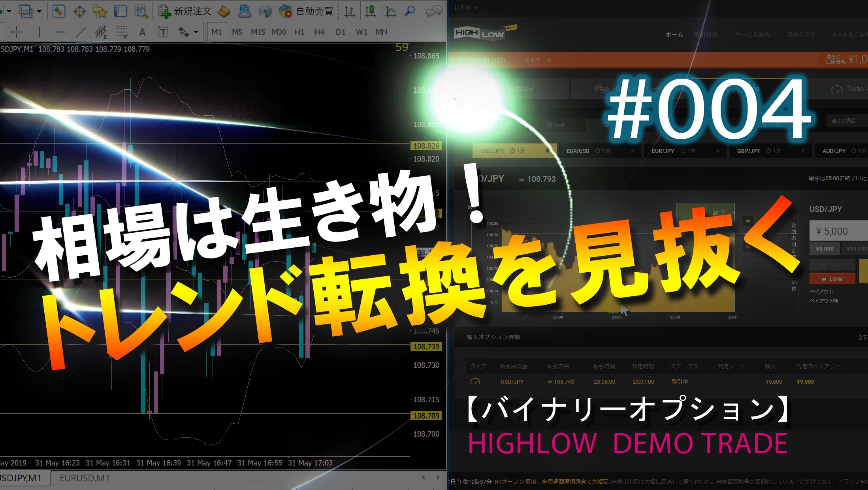
Task: Click the HighLow demo logo
Action: point(485,32)
